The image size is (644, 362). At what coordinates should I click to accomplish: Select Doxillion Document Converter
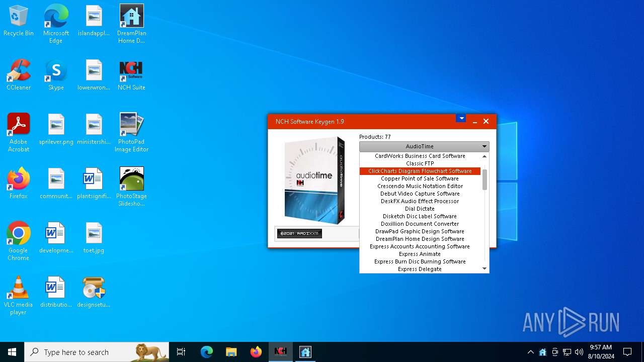420,224
